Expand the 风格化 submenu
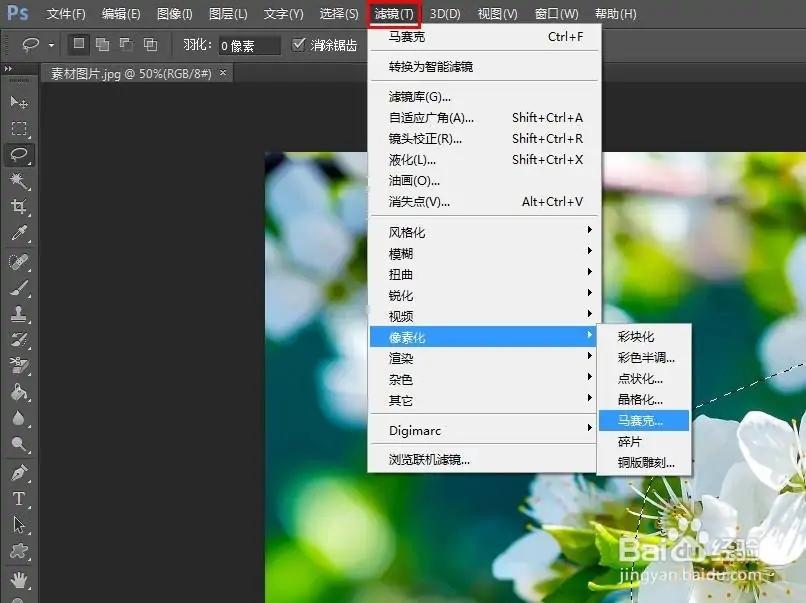Viewport: 806px width, 603px height. click(483, 232)
